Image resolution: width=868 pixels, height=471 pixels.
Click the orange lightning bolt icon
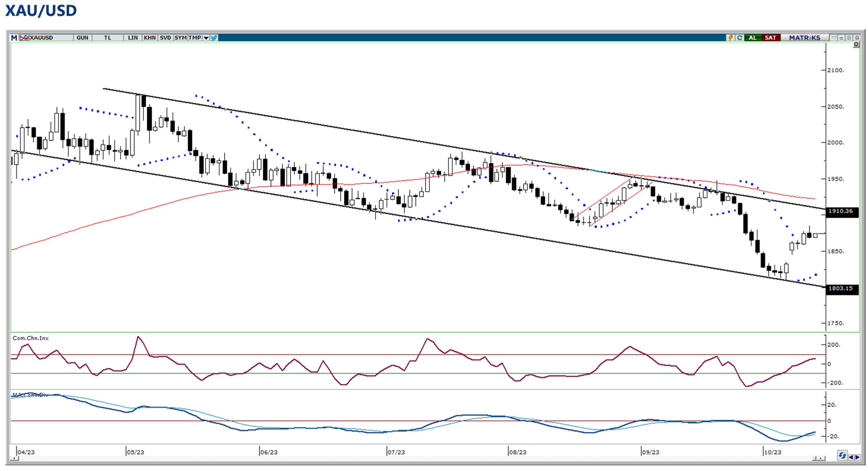pyautogui.click(x=730, y=38)
